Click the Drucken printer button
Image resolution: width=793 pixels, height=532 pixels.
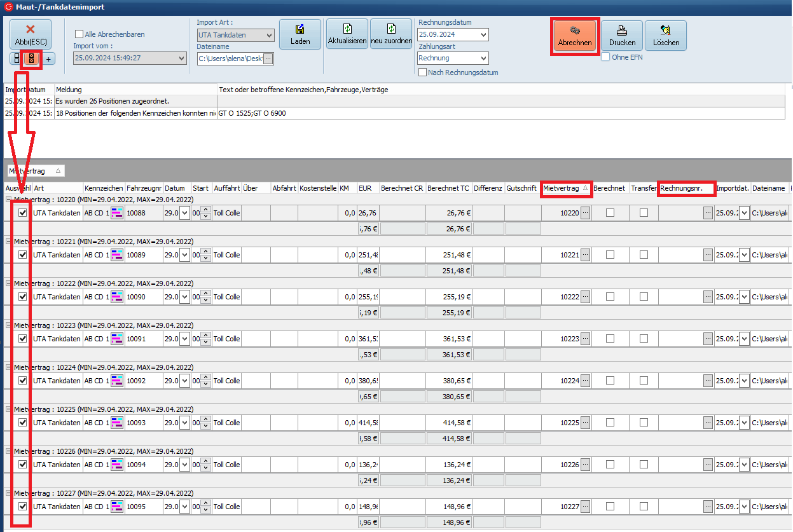[x=622, y=36]
